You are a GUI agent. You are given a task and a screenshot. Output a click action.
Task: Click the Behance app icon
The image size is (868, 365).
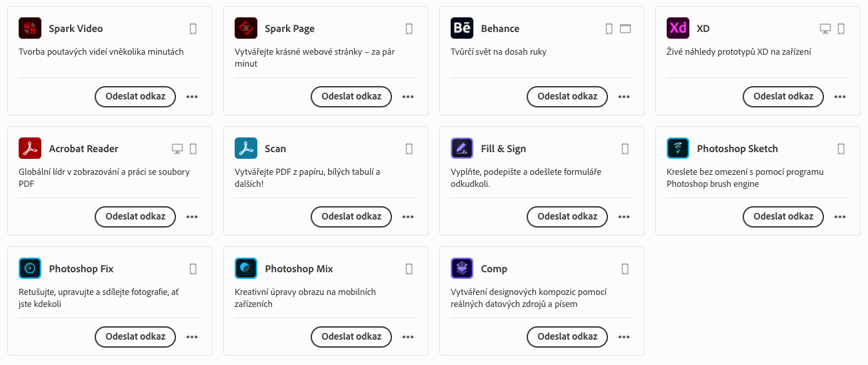tap(462, 29)
